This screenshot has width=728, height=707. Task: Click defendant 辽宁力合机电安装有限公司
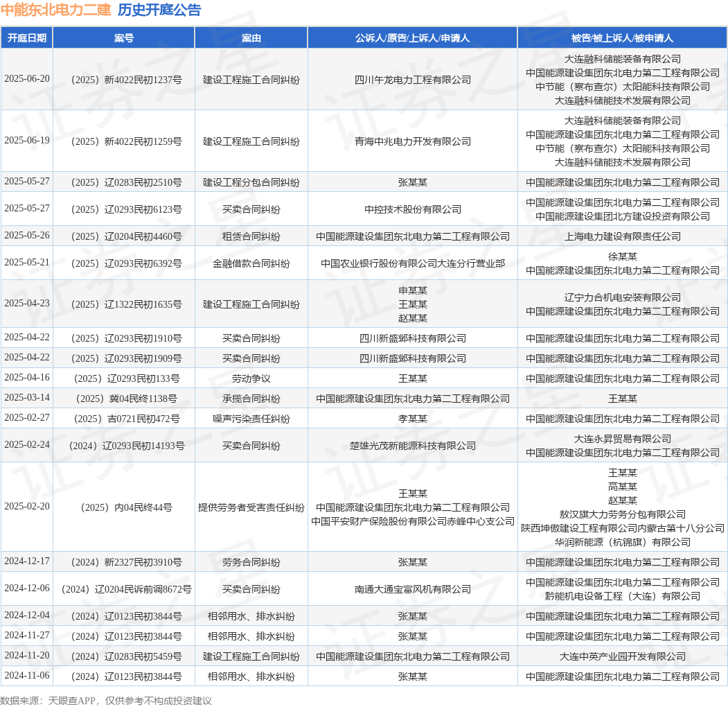click(x=622, y=297)
